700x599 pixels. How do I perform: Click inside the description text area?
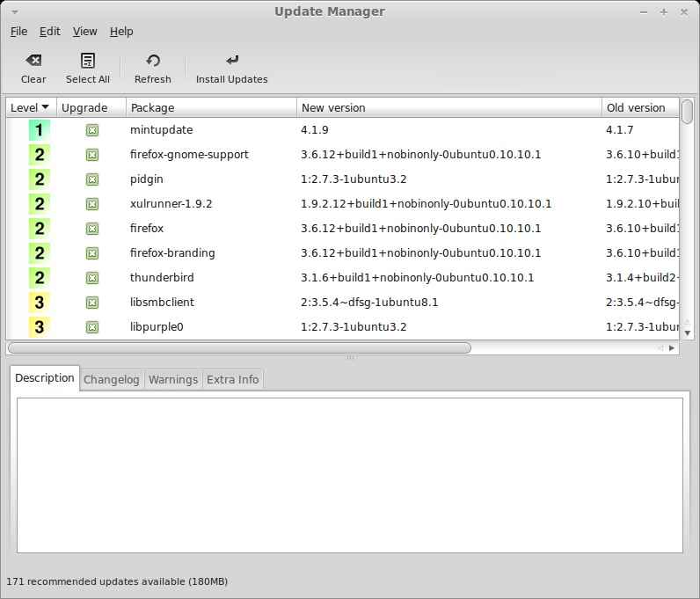pyautogui.click(x=350, y=475)
